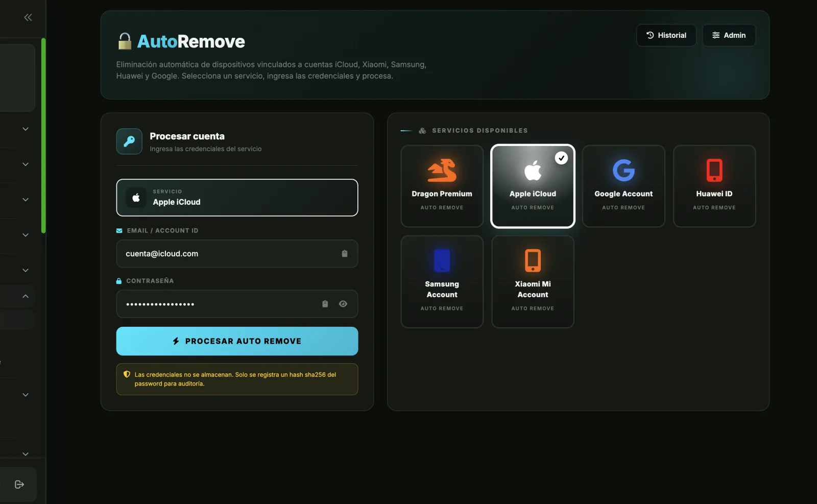Expand the first sidebar menu chevron
This screenshot has width=817, height=504.
tap(26, 129)
